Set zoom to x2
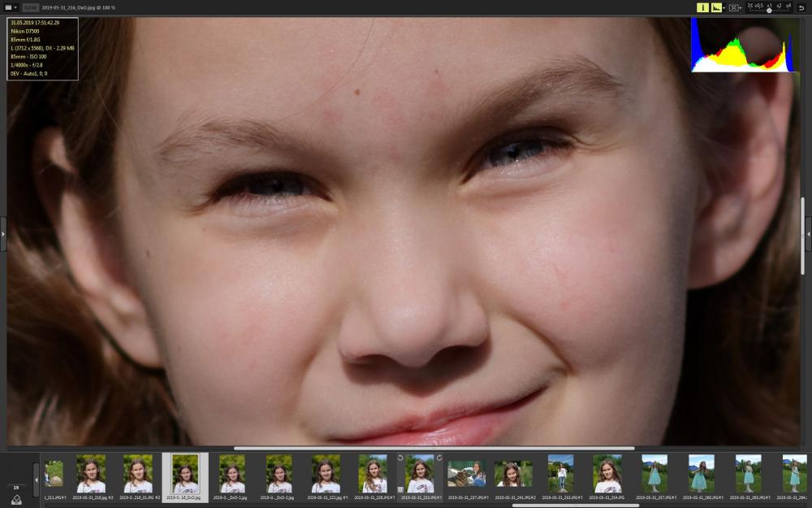The width and height of the screenshot is (812, 508). point(779,6)
